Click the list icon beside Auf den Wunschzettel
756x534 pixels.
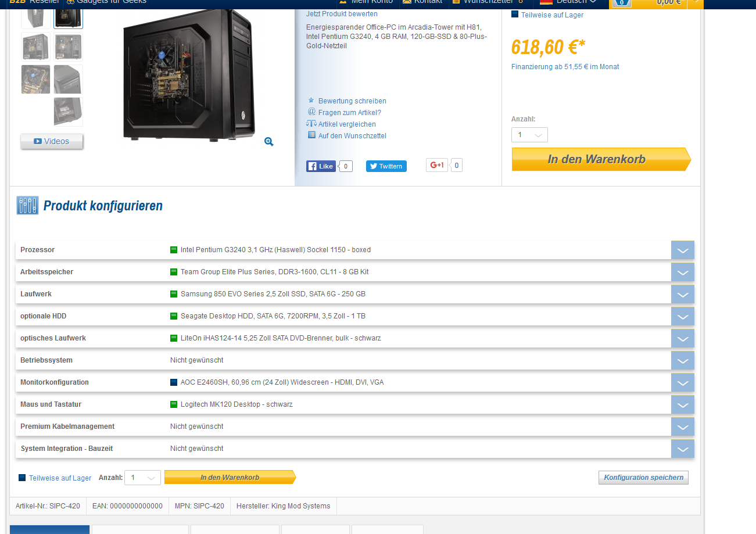311,135
